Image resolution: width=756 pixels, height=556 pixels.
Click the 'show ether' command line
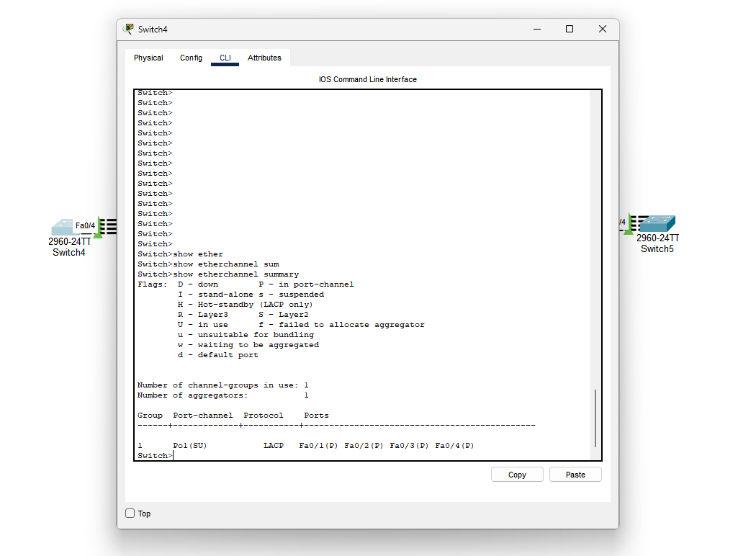[180, 254]
